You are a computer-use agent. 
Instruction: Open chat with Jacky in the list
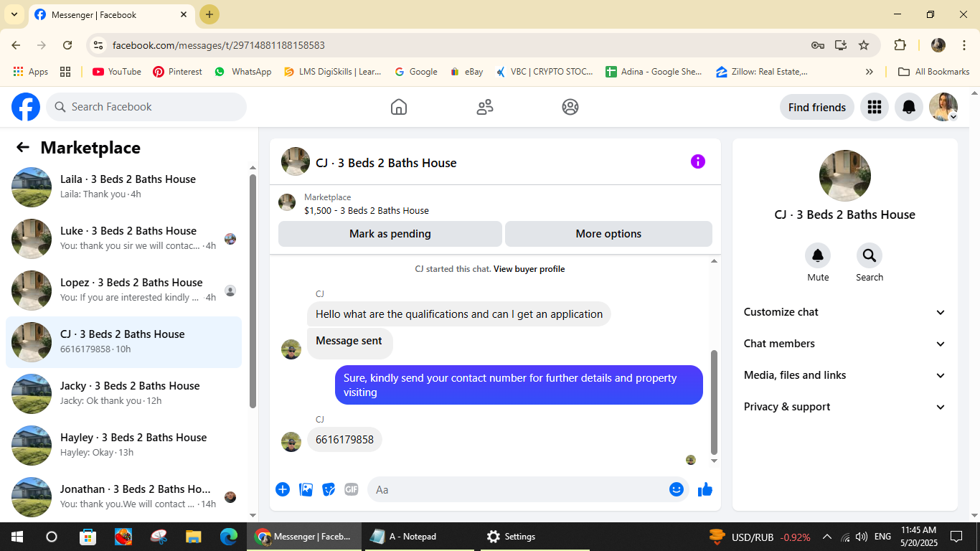[x=123, y=394]
